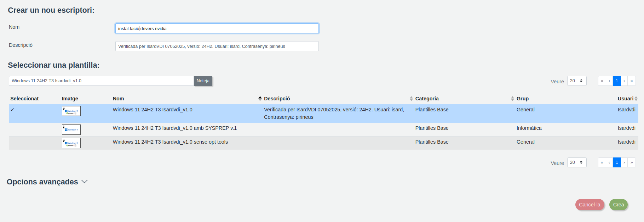
Task: Click the Cancel·la button
Action: (x=590, y=205)
